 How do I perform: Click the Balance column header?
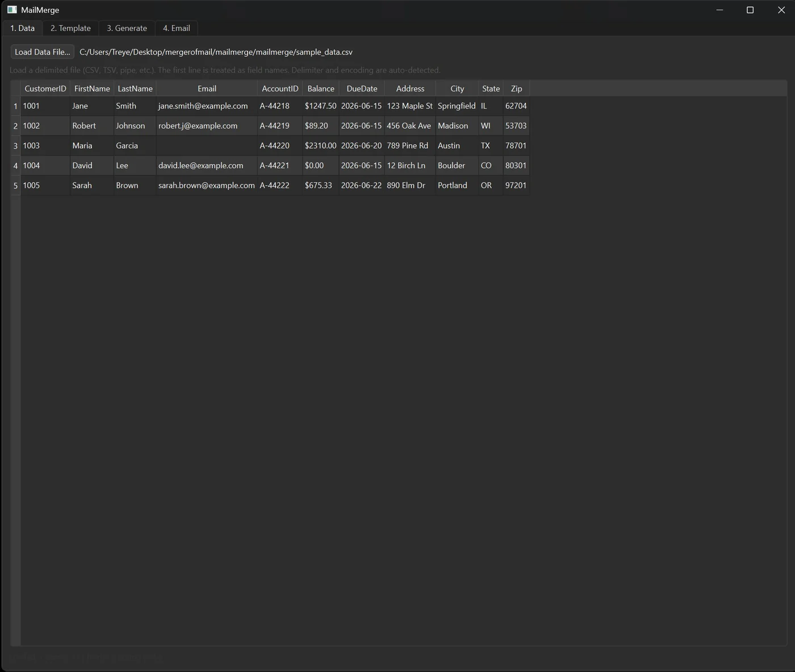[321, 89]
